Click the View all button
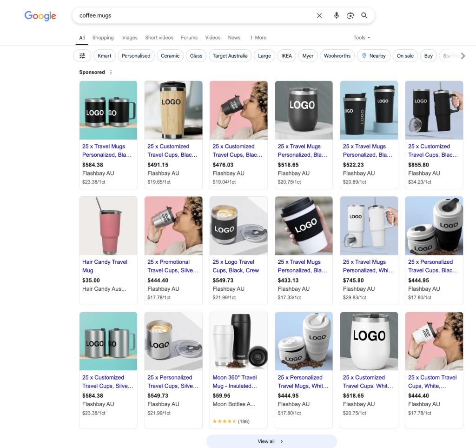 271,441
